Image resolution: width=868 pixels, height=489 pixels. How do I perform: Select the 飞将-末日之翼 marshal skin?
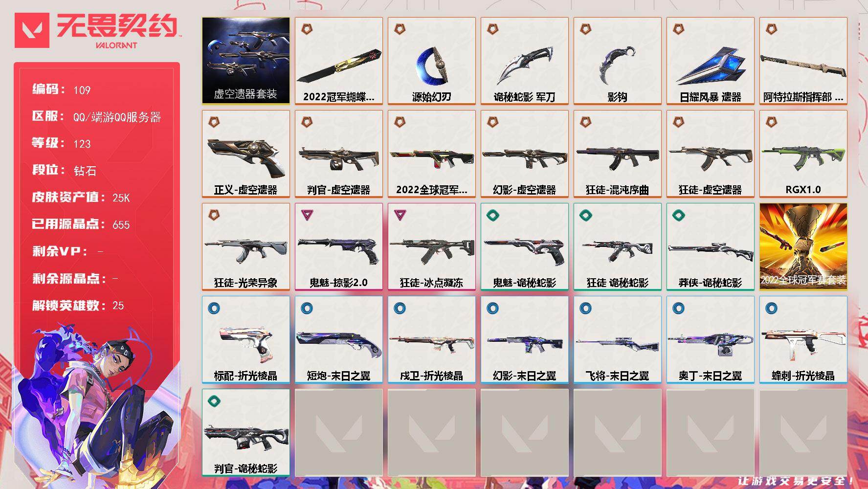[x=618, y=339]
